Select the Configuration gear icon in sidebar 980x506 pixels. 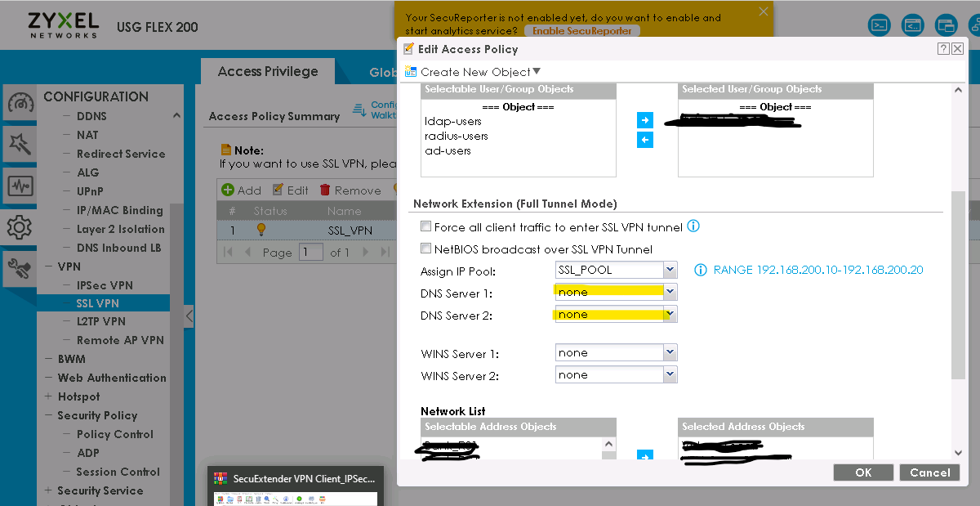[20, 227]
